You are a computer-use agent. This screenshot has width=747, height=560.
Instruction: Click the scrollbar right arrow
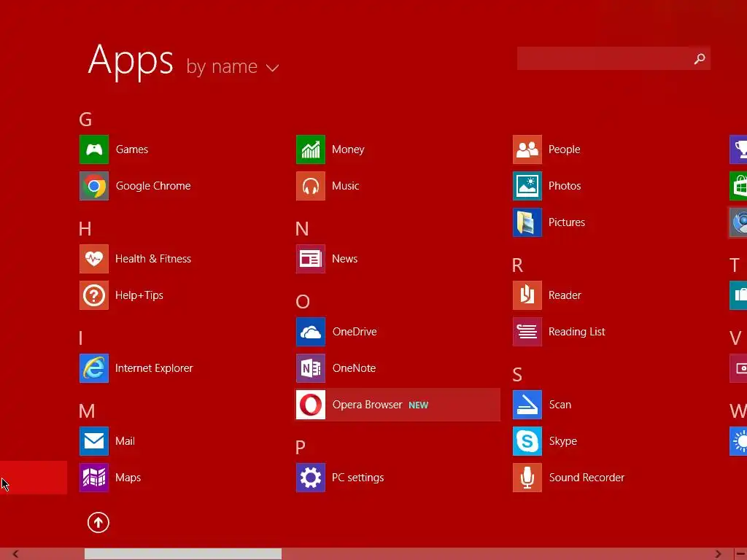pos(719,554)
